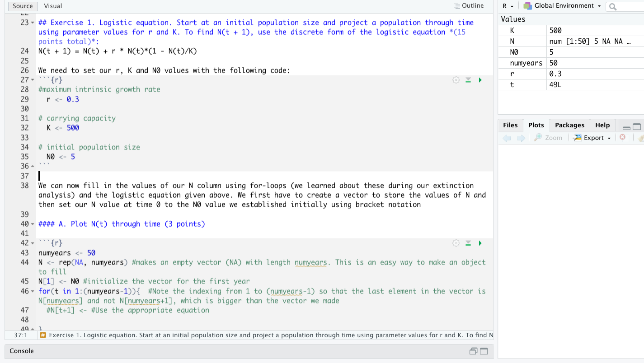Click the 500 value on line 32
This screenshot has height=363, width=644.
pos(73,128)
